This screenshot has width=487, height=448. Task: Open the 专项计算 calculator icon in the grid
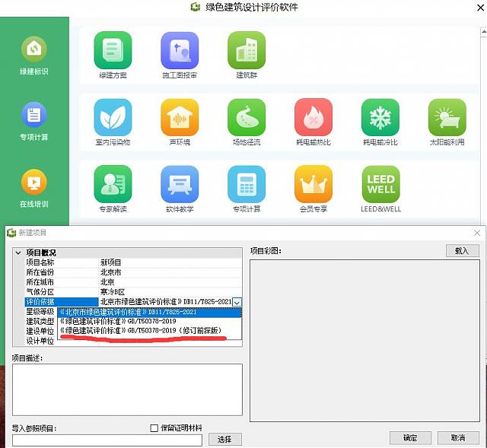click(x=247, y=184)
